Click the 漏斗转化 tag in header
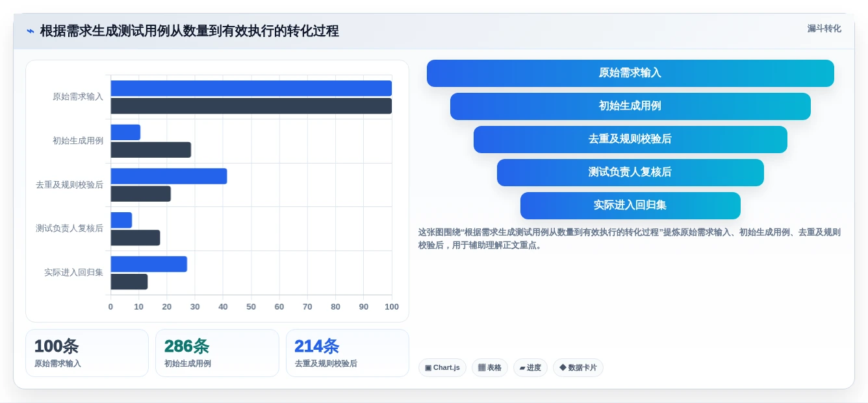868x403 pixels. (x=824, y=29)
